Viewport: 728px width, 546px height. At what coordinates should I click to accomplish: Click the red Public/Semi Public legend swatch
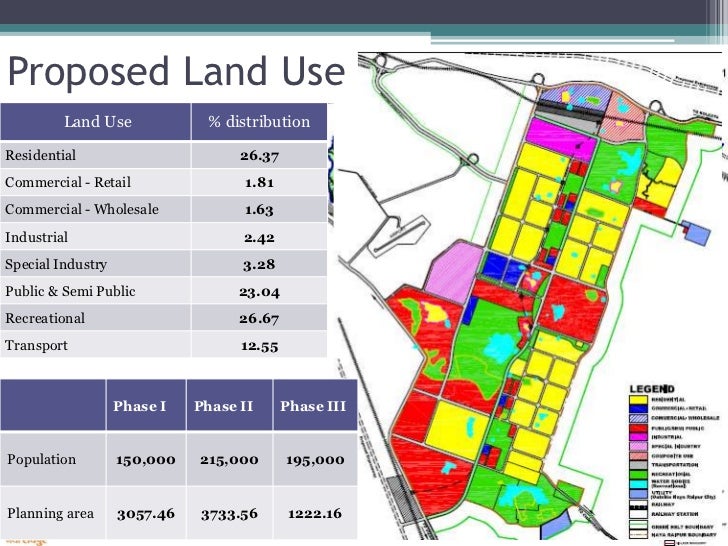[x=638, y=428]
